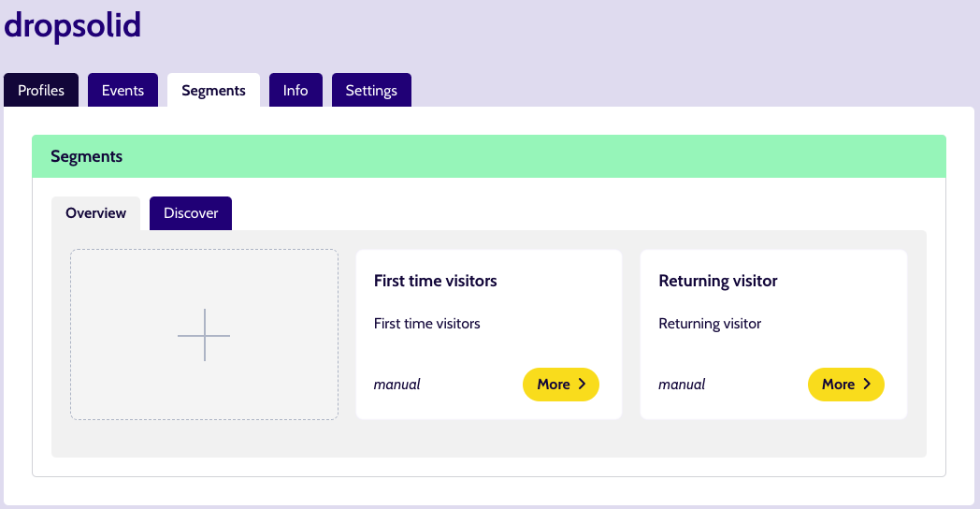Click the Returning visitor card title
This screenshot has height=509, width=980.
(718, 281)
